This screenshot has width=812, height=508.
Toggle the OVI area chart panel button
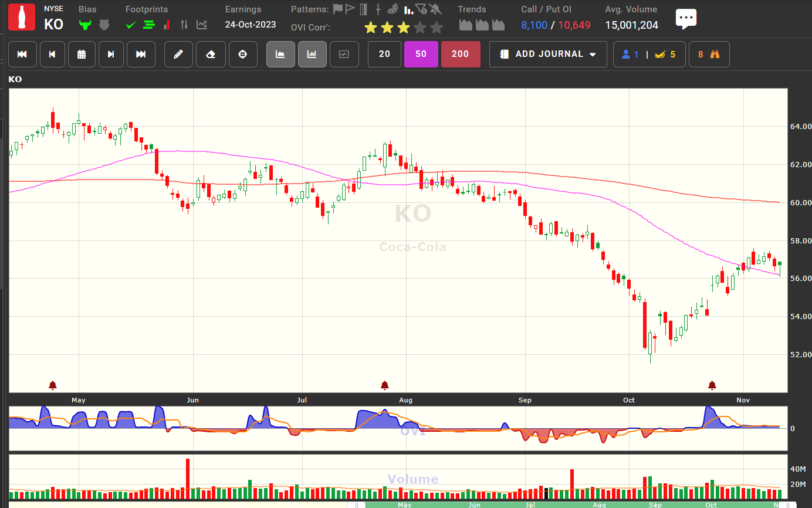(280, 55)
